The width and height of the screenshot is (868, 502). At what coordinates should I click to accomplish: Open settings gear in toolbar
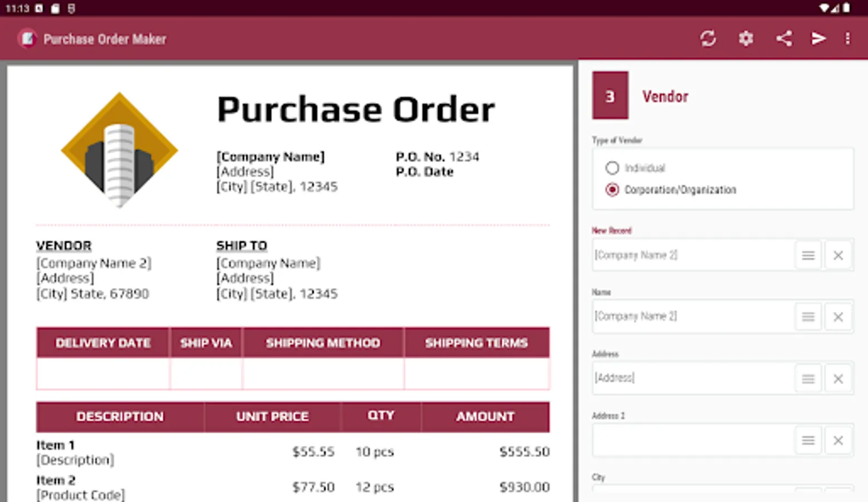(746, 38)
